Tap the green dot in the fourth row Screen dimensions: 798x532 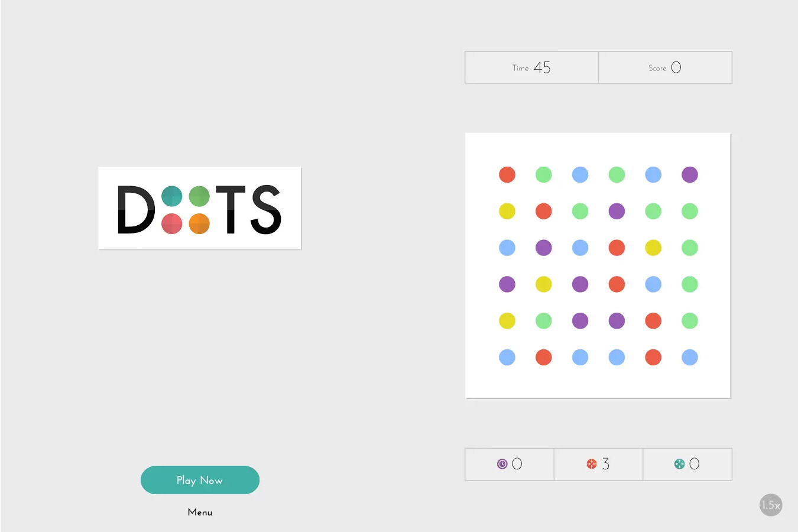[690, 284]
